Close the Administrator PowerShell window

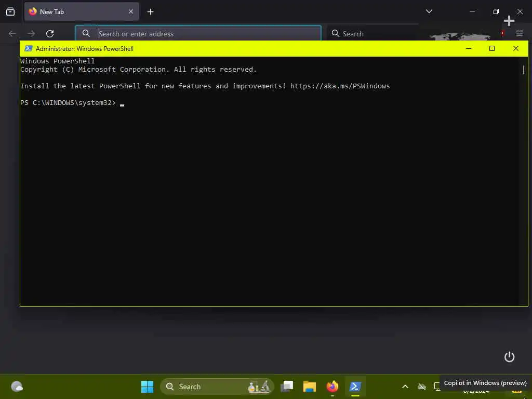point(516,48)
